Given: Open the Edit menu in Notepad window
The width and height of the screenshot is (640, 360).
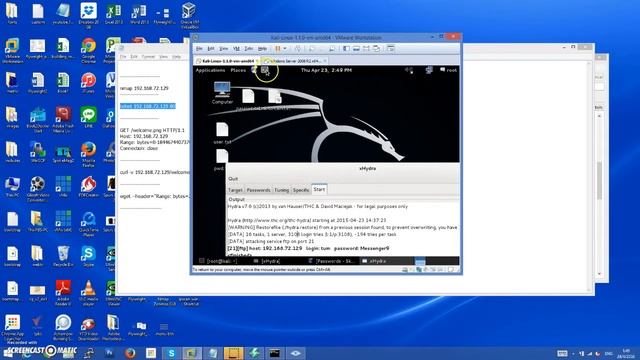Looking at the screenshot, I should 134,57.
